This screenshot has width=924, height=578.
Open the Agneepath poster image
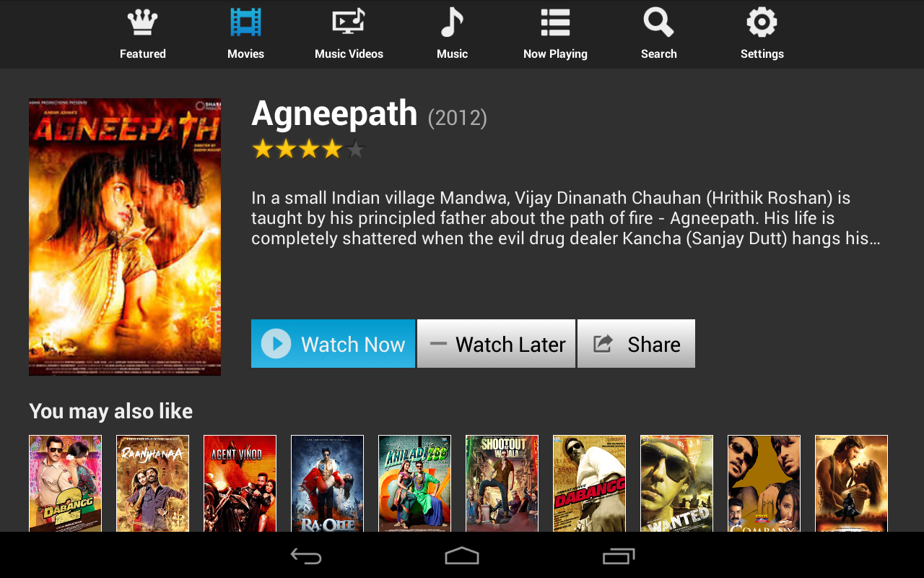click(x=125, y=237)
